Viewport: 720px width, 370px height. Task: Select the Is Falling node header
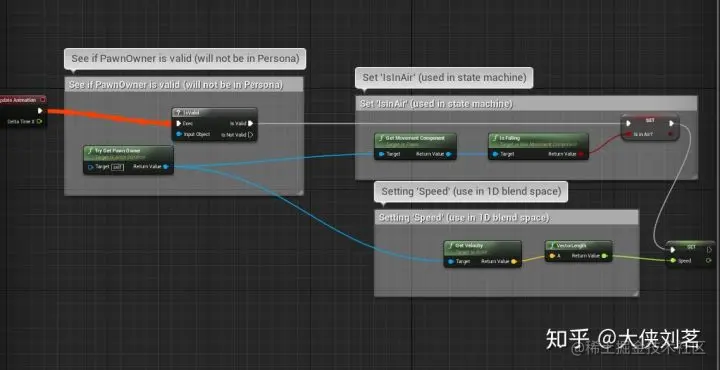[x=538, y=140]
